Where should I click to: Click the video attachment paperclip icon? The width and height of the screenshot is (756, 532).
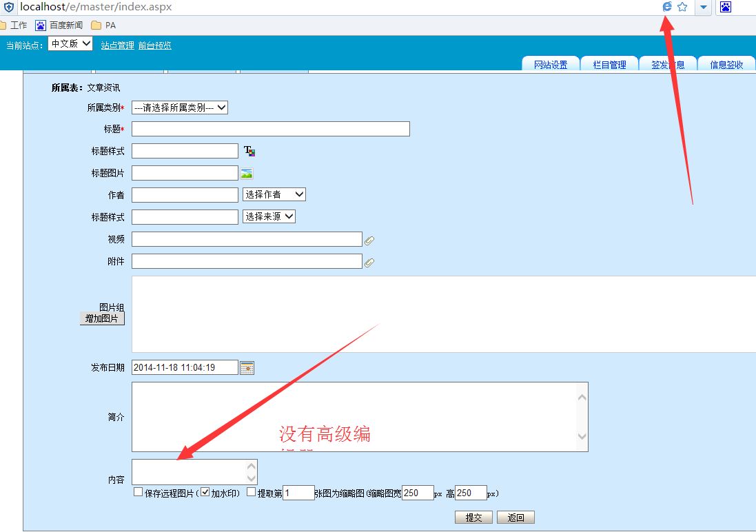(369, 240)
